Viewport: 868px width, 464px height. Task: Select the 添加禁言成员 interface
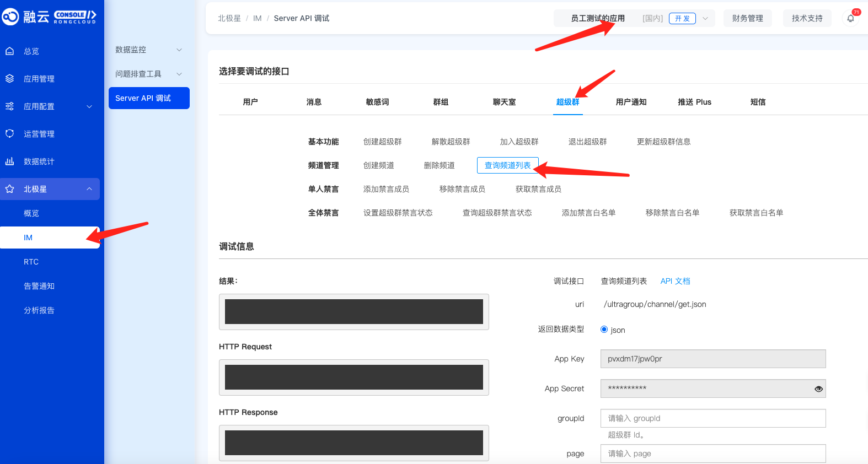(x=387, y=189)
